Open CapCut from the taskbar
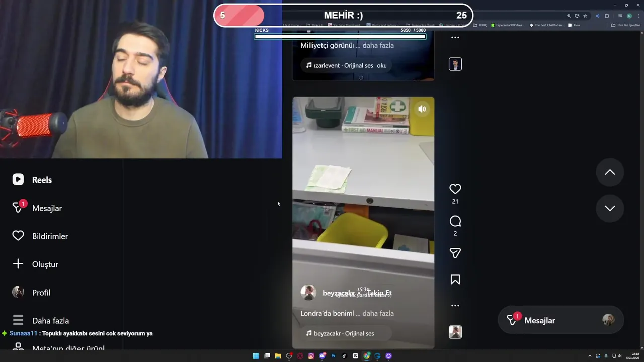644x362 pixels. [x=355, y=356]
